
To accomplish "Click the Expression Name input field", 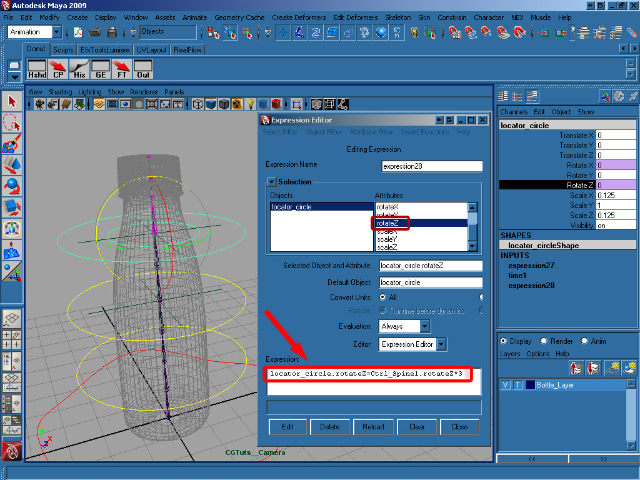I will [432, 166].
